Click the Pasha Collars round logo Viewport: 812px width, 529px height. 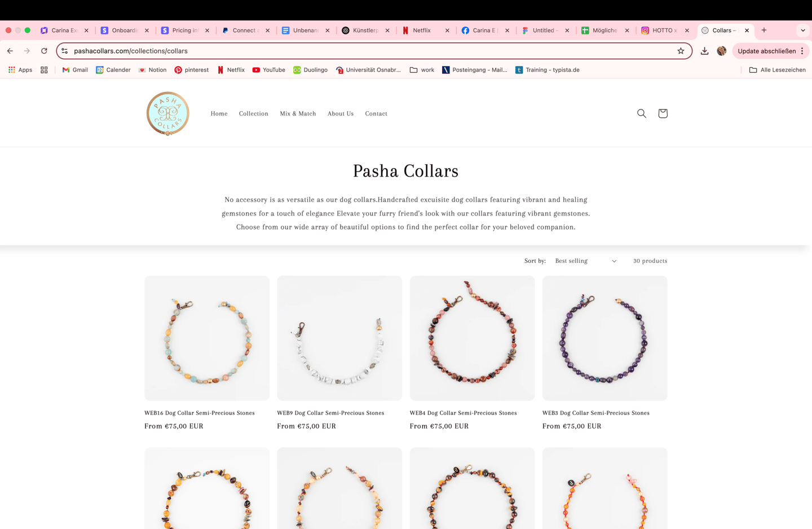[168, 113]
